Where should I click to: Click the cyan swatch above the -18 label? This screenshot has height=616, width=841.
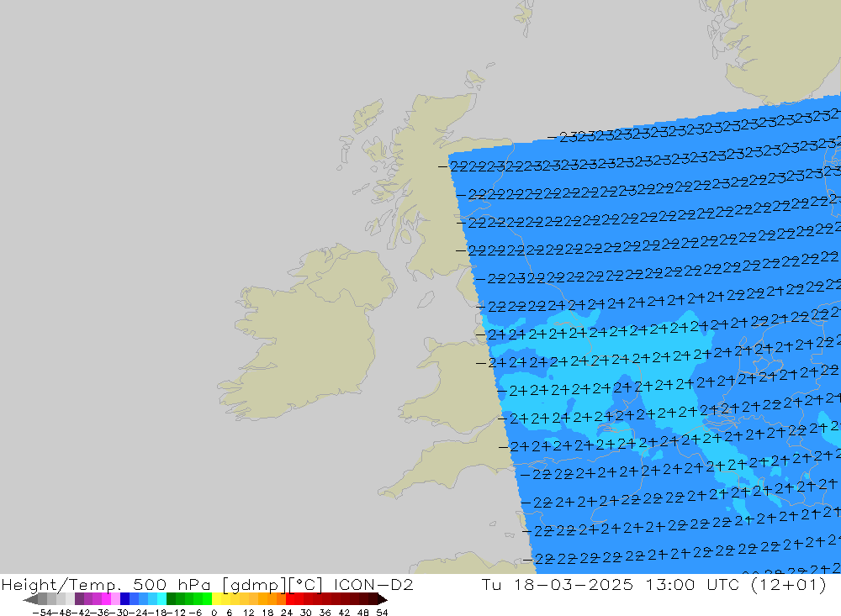pyautogui.click(x=161, y=599)
